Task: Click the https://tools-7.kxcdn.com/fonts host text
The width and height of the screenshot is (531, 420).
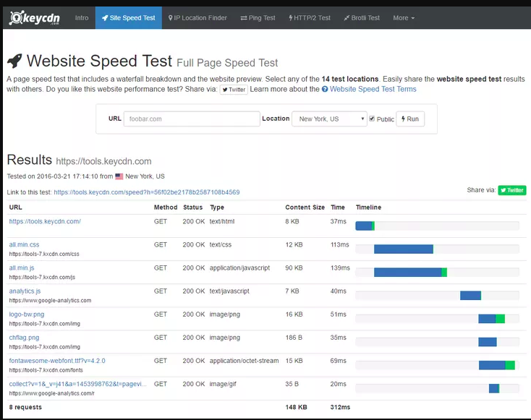Action: pos(46,370)
